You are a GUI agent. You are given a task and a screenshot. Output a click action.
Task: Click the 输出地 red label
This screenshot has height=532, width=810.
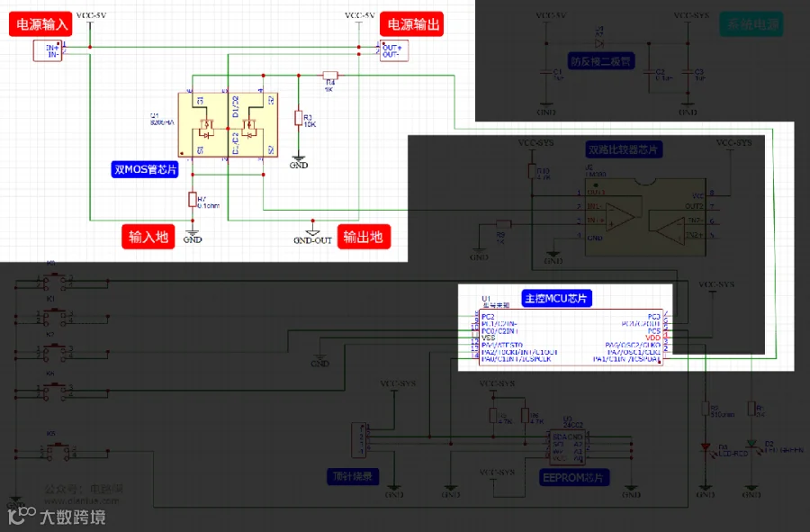[x=364, y=237]
